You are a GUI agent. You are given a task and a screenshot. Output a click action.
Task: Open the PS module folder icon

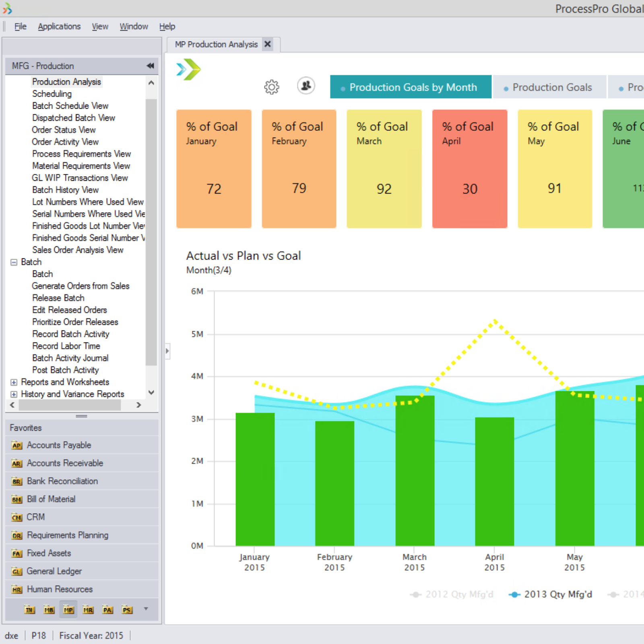[127, 610]
